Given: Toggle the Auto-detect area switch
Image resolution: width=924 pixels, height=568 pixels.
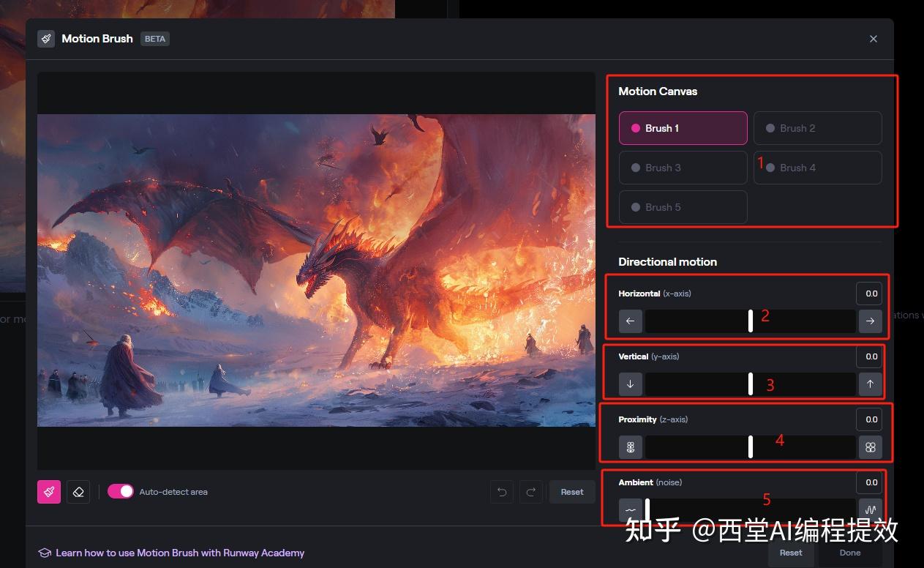Looking at the screenshot, I should pos(121,491).
